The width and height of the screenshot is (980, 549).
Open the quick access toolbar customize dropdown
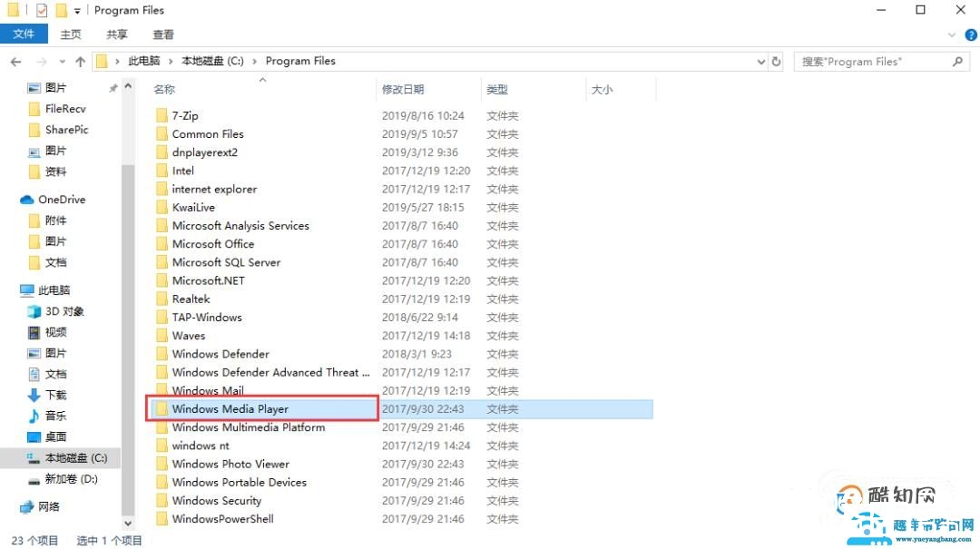tap(77, 11)
